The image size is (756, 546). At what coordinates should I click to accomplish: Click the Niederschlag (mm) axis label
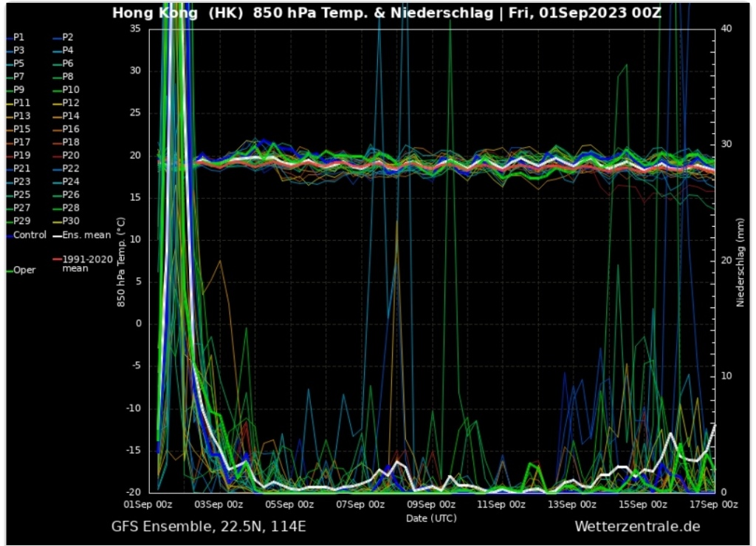740,262
